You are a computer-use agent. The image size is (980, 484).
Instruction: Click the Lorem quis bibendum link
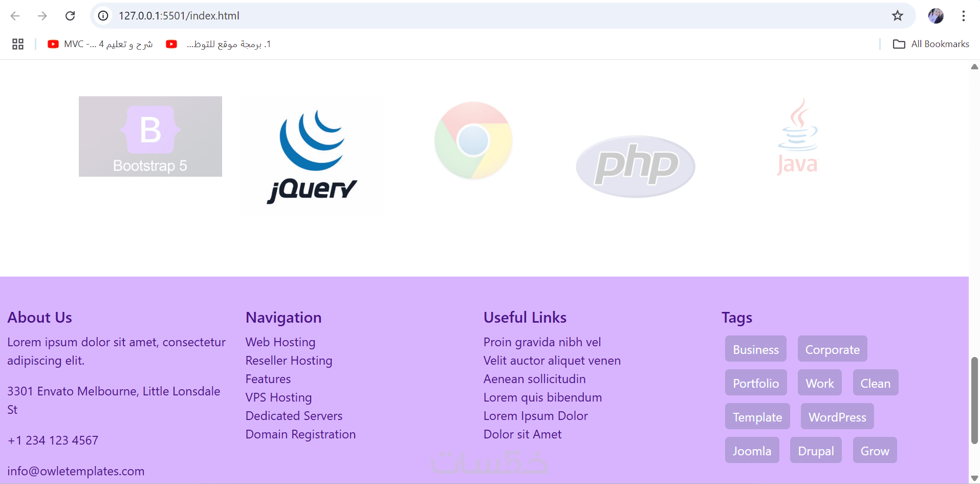click(x=543, y=397)
